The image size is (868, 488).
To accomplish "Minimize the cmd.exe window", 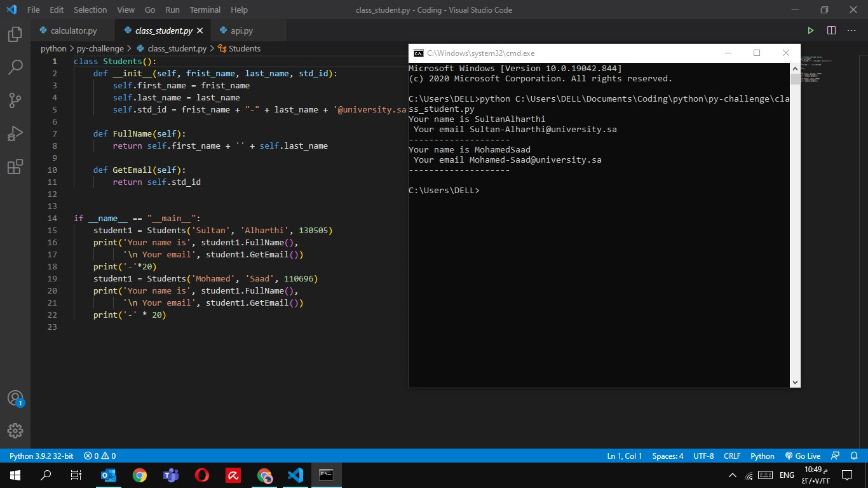I will coord(728,53).
